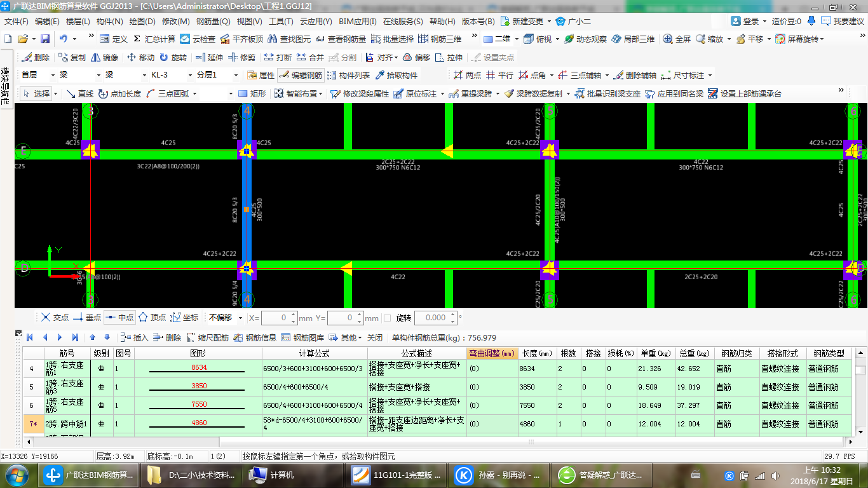Click 我要建议 suggestion link

[x=843, y=21]
